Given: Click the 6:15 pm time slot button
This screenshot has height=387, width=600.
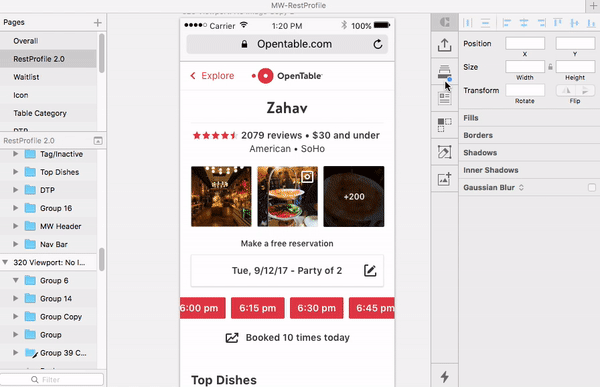Looking at the screenshot, I should [x=258, y=308].
